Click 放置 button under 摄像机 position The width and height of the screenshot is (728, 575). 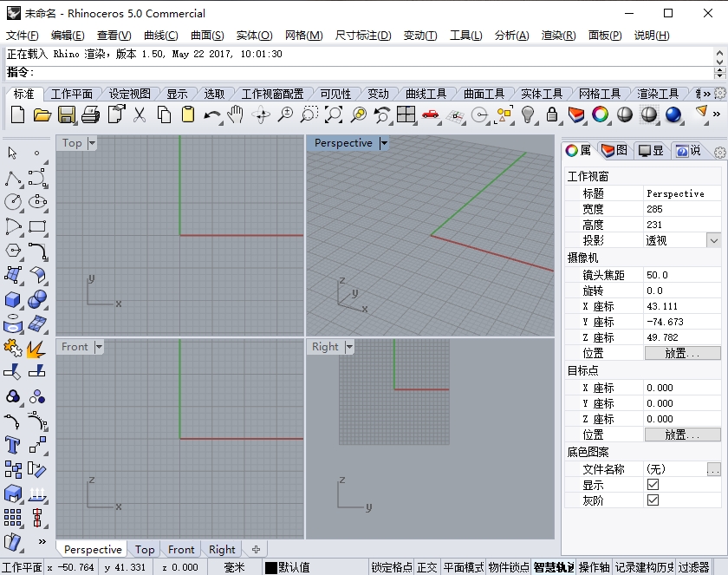[x=682, y=353]
